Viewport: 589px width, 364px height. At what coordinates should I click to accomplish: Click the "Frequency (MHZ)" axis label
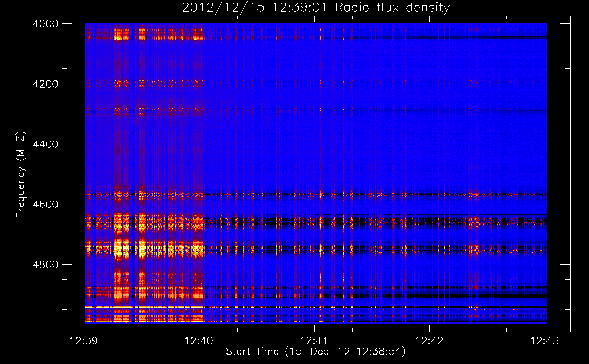click(21, 175)
